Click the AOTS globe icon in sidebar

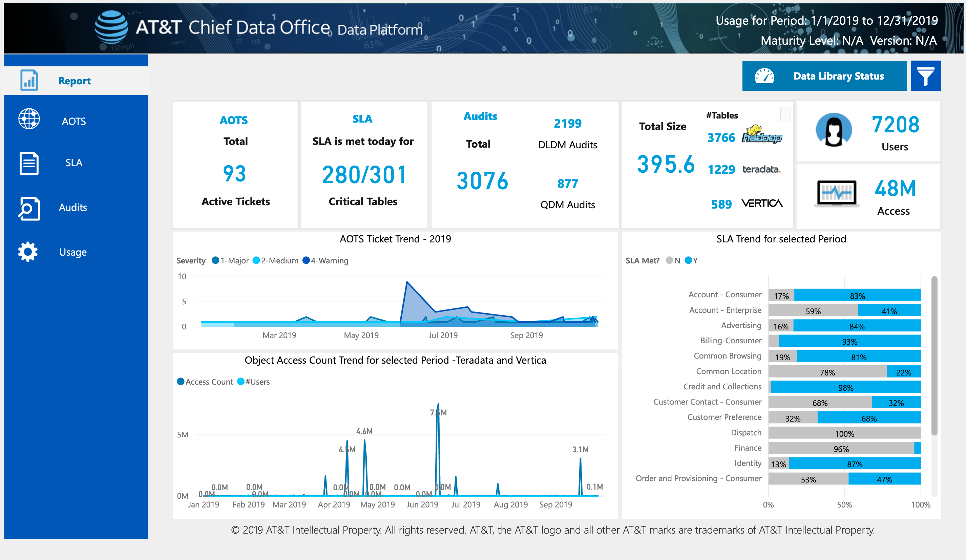click(x=29, y=119)
